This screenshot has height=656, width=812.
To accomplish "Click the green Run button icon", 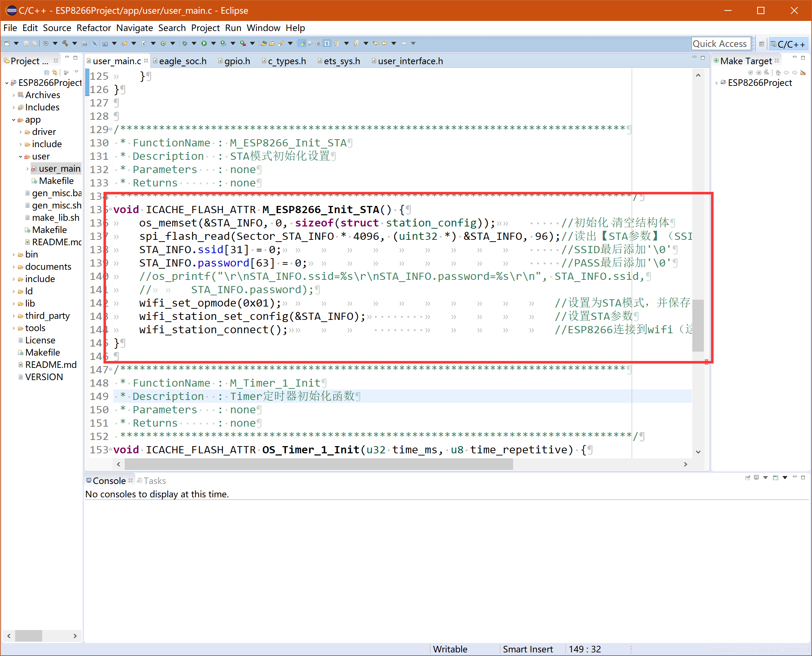I will pos(204,43).
